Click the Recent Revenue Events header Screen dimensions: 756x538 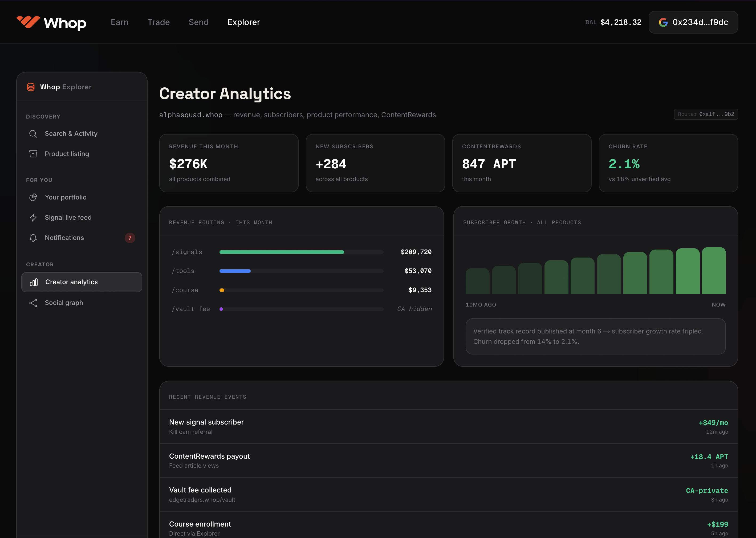[x=449, y=396]
